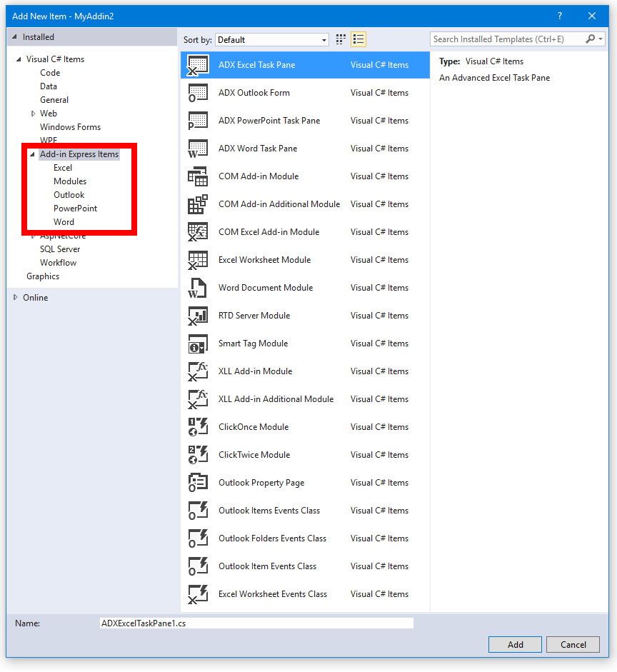Image resolution: width=617 pixels, height=672 pixels.
Task: Expand the Online section
Action: click(x=16, y=297)
